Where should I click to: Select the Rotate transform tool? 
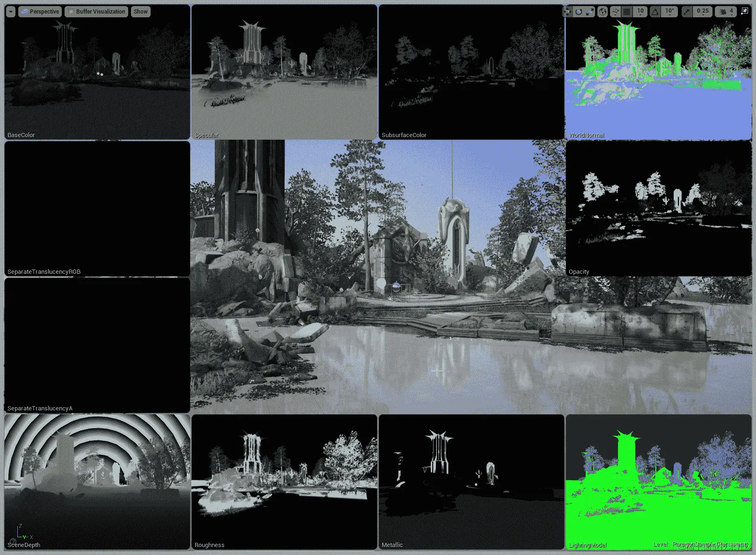pyautogui.click(x=579, y=12)
